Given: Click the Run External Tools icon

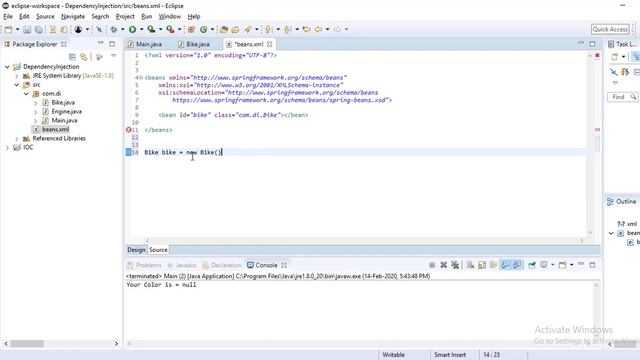Looking at the screenshot, I should coord(170,29).
